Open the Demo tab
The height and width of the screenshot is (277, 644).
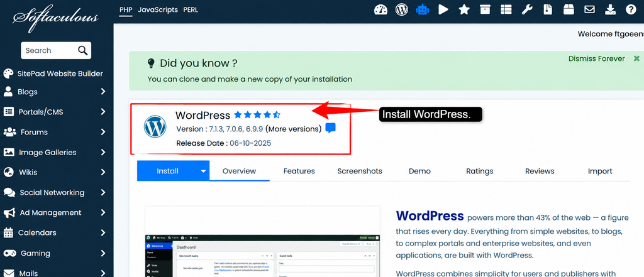[x=419, y=171]
